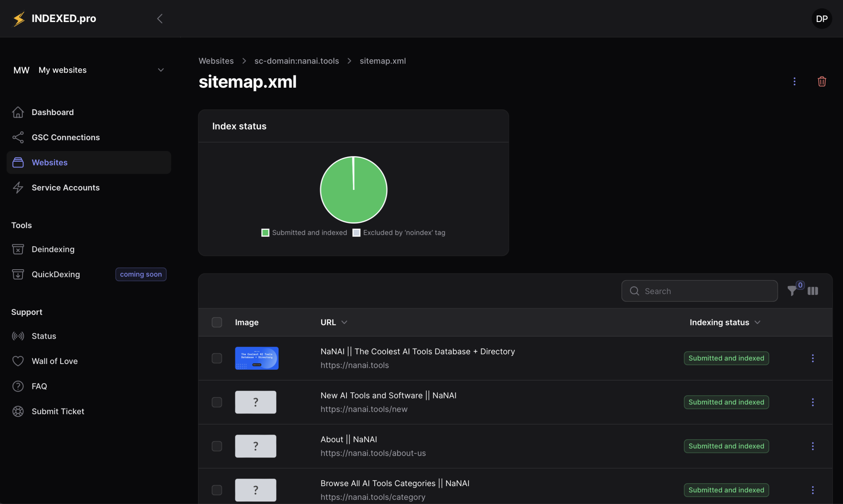843x504 pixels.
Task: Go to sc-domain:nanai.tools breadcrumb
Action: 297,61
